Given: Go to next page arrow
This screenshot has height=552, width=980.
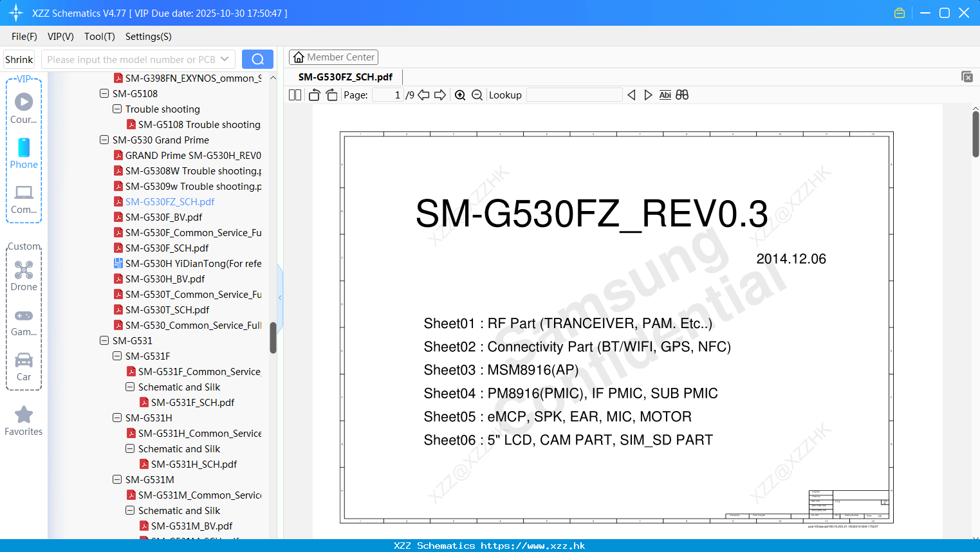Looking at the screenshot, I should tap(440, 95).
